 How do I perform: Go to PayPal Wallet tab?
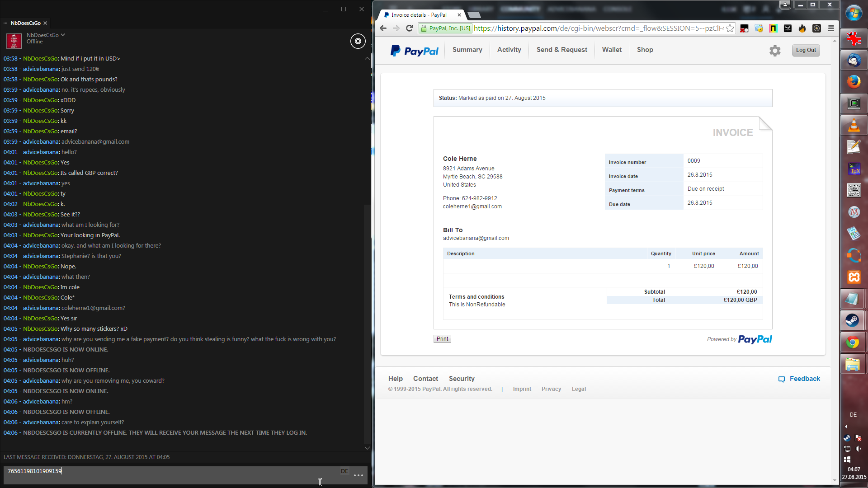click(612, 50)
